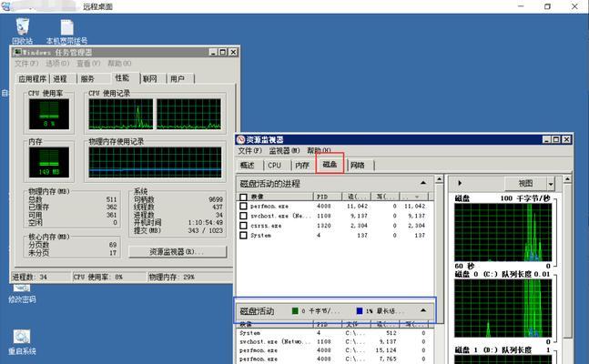Minimize the Resource Monitor window
The height and width of the screenshot is (364, 589).
coord(547,140)
